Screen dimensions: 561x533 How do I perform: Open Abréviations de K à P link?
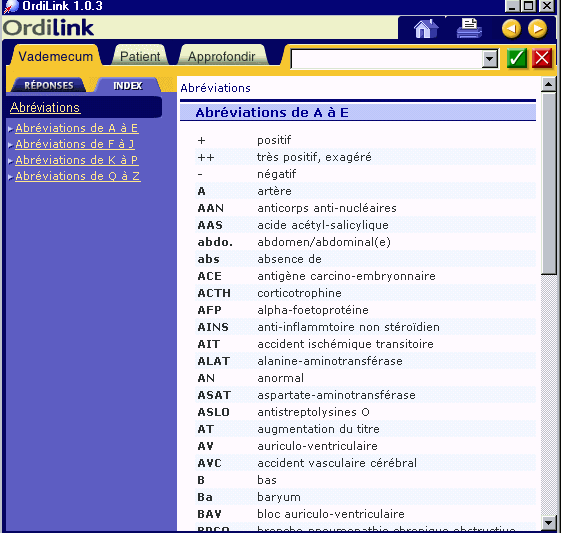click(x=77, y=160)
